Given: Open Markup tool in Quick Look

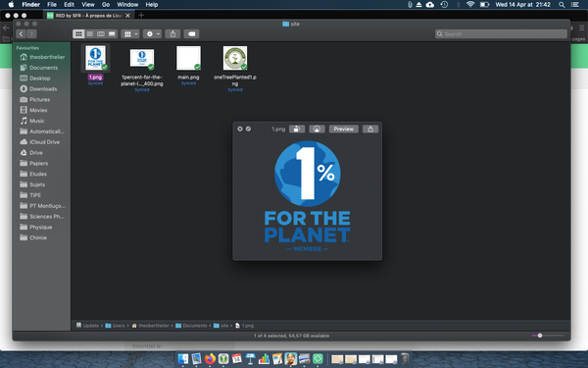Looking at the screenshot, I should [317, 129].
